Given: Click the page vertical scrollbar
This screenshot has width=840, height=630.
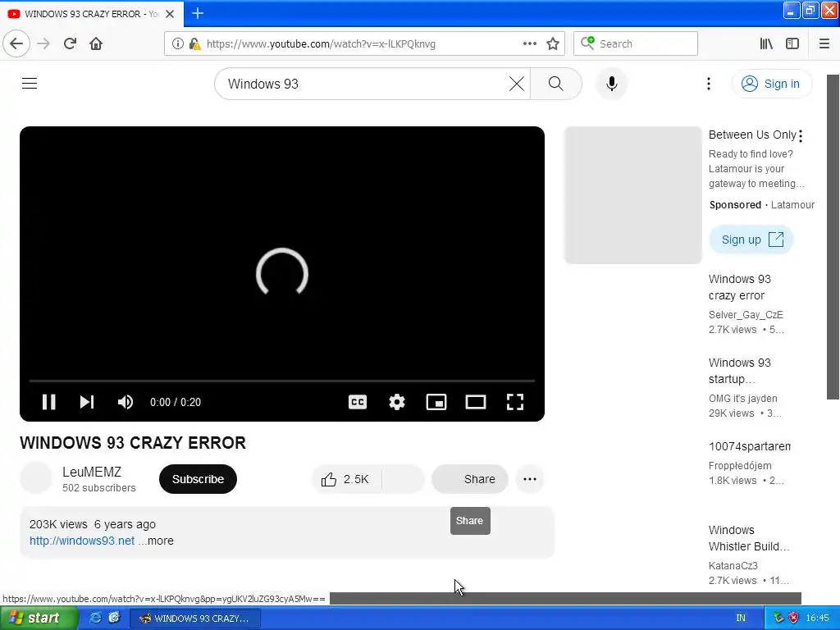Looking at the screenshot, I should [833, 236].
